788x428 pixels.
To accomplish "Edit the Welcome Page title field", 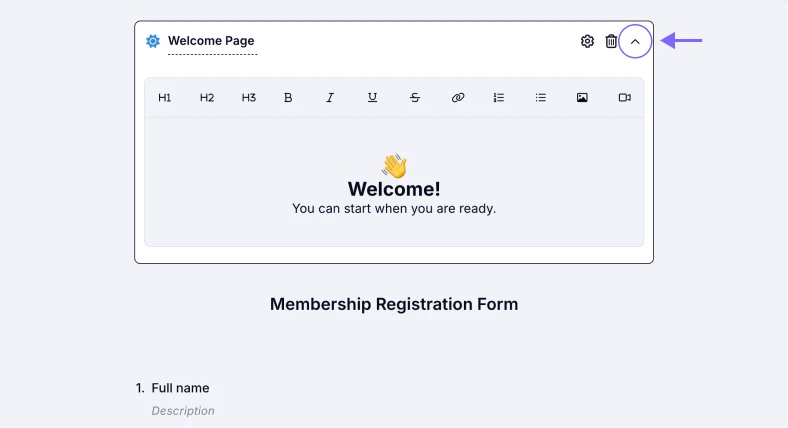I will pos(211,41).
